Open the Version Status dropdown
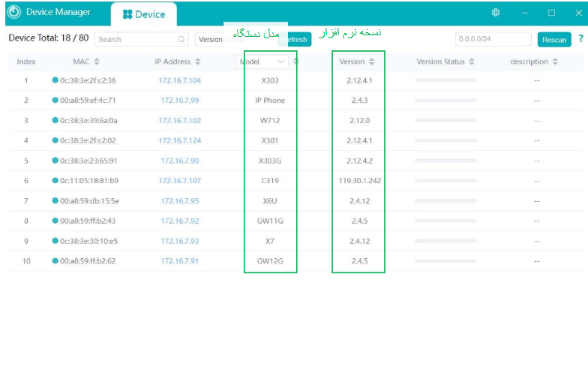The height and width of the screenshot is (370, 588). [x=221, y=39]
